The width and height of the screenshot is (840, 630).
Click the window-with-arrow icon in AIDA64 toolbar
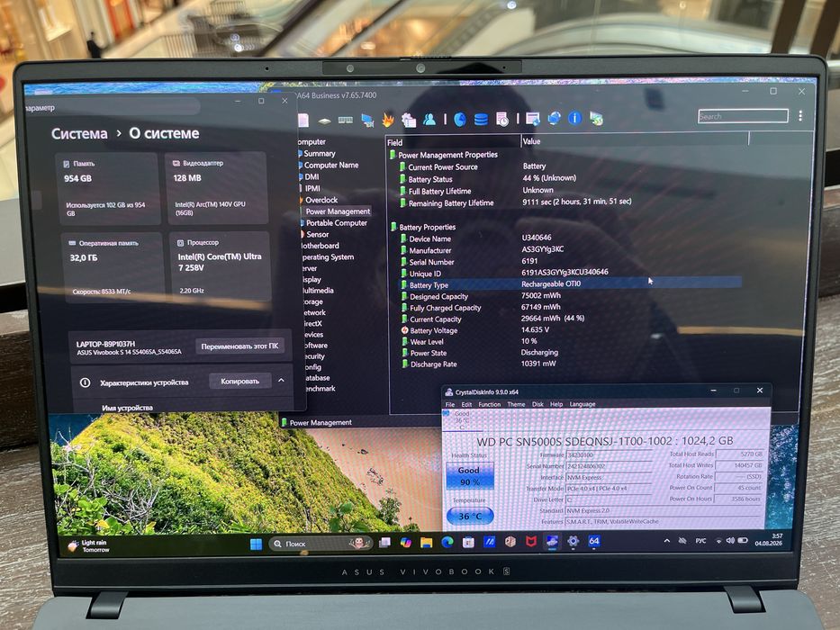click(532, 119)
